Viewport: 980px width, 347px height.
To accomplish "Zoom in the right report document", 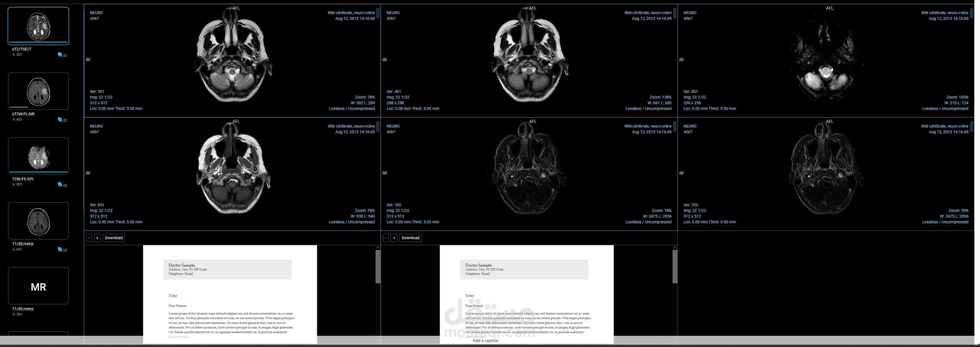I will coord(394,238).
